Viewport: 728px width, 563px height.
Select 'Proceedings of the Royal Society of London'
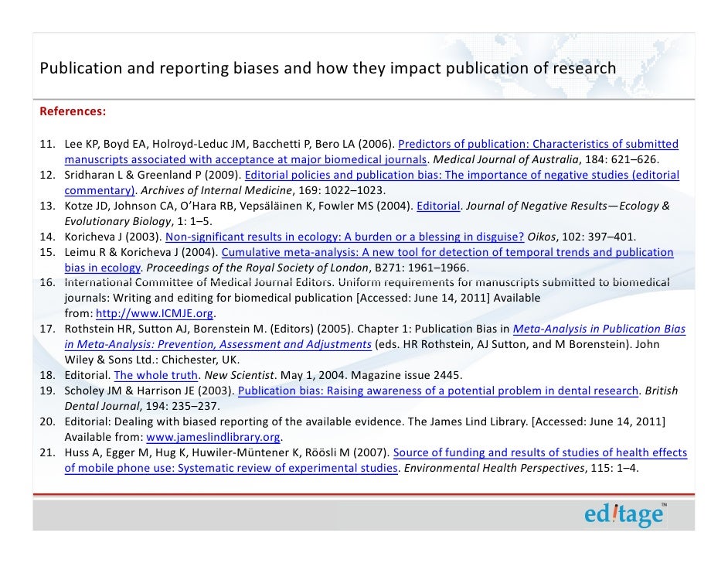coord(257,268)
